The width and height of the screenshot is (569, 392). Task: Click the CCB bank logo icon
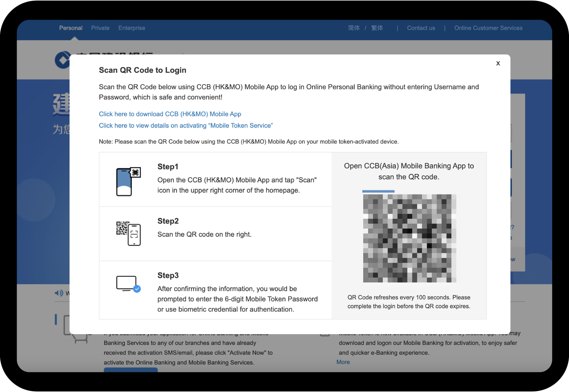pyautogui.click(x=63, y=60)
